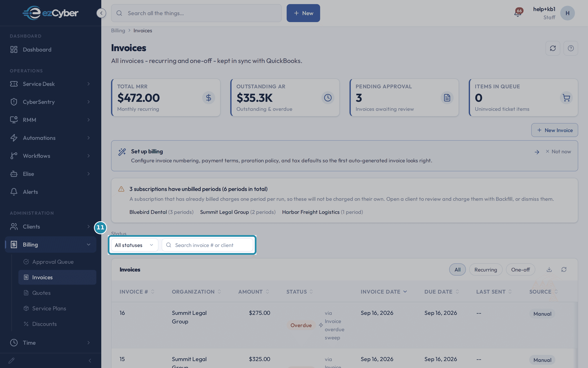Open the help question mark icon
588x368 pixels.
tap(571, 48)
